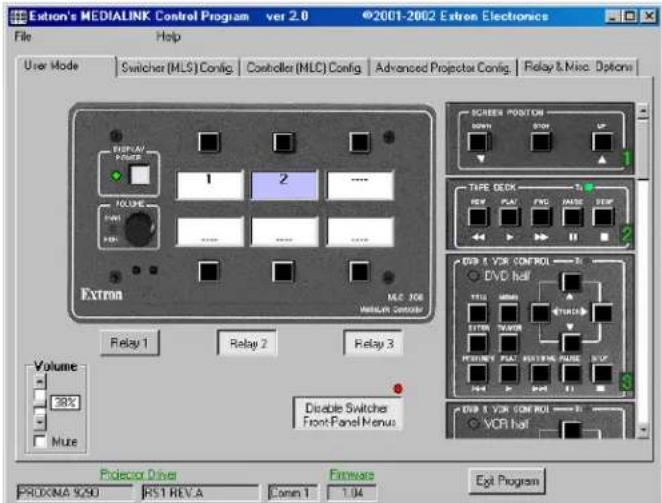Screen dimensions: 662x503
Task: Click the DVD control Next track button
Action: (540, 373)
